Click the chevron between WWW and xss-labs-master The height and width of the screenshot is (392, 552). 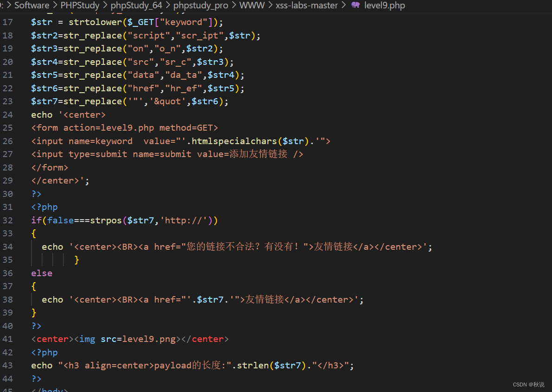[x=270, y=6]
